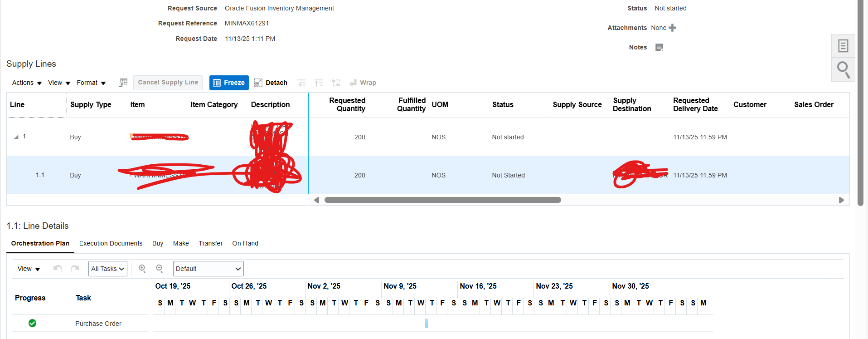Click the Collapse toolbar icon left of Wrap

336,83
